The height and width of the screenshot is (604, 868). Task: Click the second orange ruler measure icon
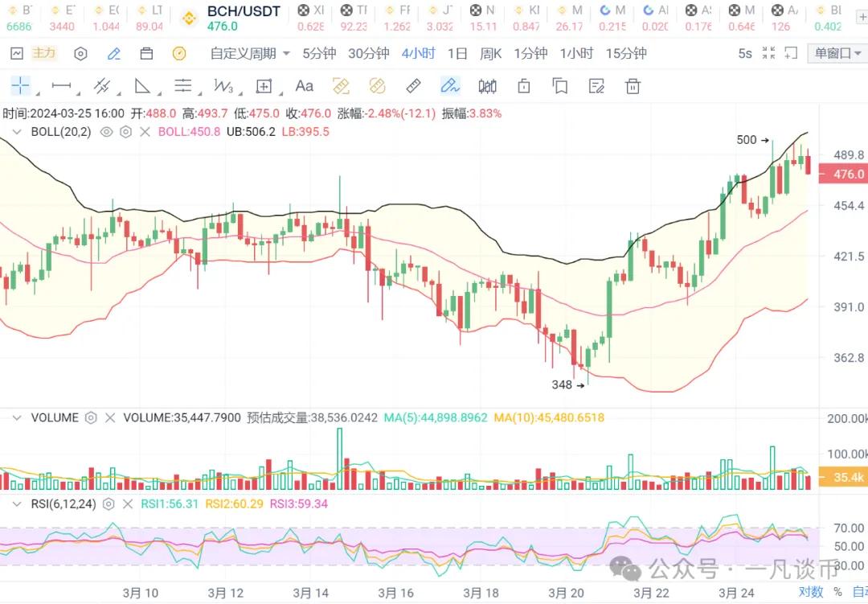pyautogui.click(x=377, y=86)
